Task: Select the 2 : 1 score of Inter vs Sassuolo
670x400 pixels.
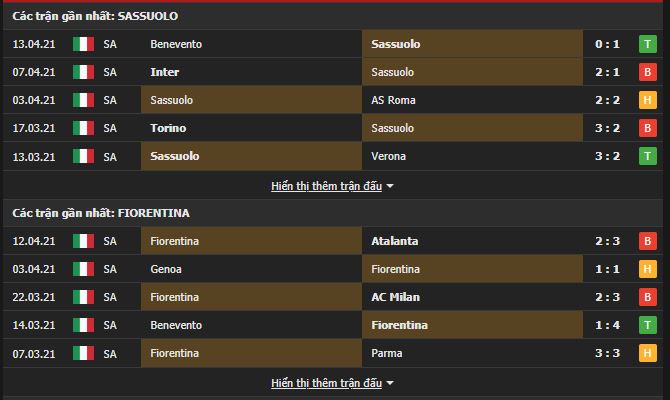Action: (x=607, y=72)
